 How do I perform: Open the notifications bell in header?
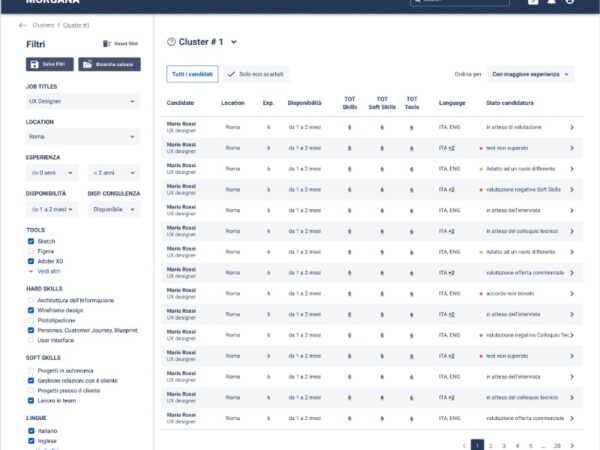(551, 2)
